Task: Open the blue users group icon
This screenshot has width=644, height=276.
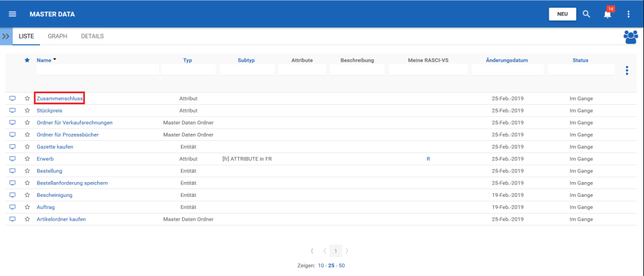Action: (631, 37)
